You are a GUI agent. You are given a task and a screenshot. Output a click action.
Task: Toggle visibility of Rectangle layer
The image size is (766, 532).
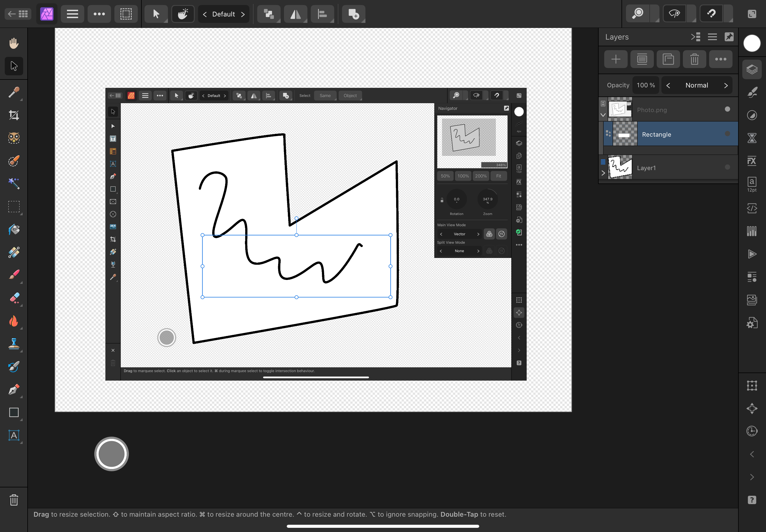[x=727, y=134]
